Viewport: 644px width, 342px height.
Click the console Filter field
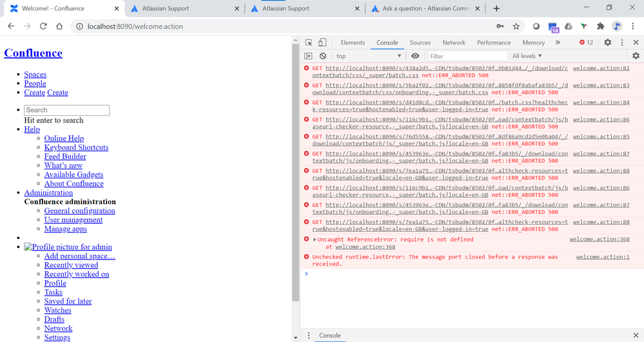[468, 56]
